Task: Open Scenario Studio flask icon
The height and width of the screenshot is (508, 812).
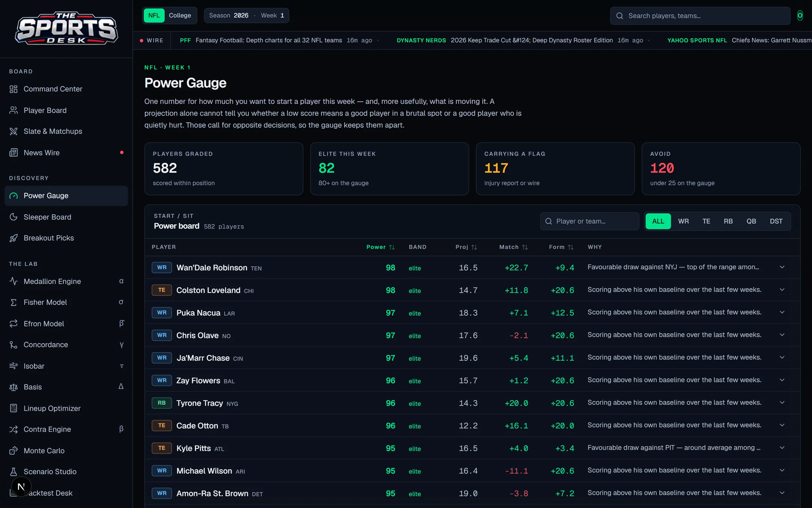Action: (x=14, y=472)
